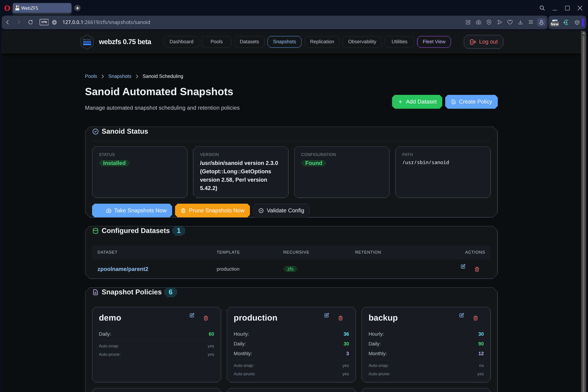Delete the zpoolname/parent2 dataset row
This screenshot has width=588, height=392.
tap(477, 269)
